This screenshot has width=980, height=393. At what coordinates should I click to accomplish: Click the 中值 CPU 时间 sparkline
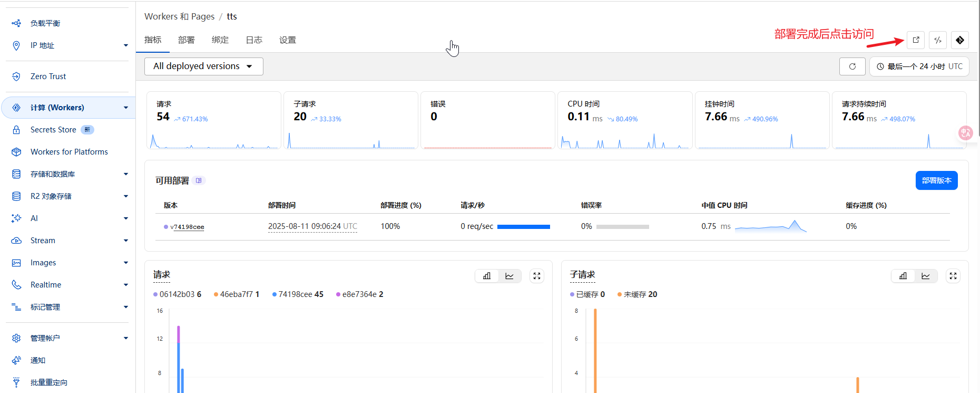[x=771, y=226]
